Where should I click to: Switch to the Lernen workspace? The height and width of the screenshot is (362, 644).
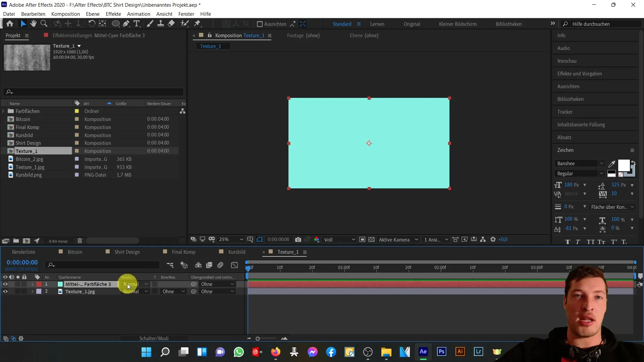(377, 24)
